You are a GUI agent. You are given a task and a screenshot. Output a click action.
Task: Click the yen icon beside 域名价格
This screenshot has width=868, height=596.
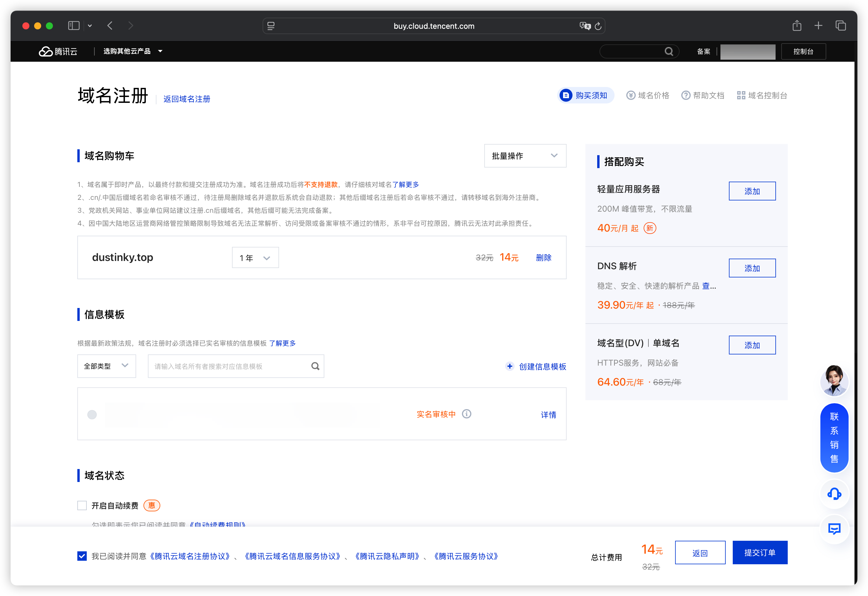point(631,96)
